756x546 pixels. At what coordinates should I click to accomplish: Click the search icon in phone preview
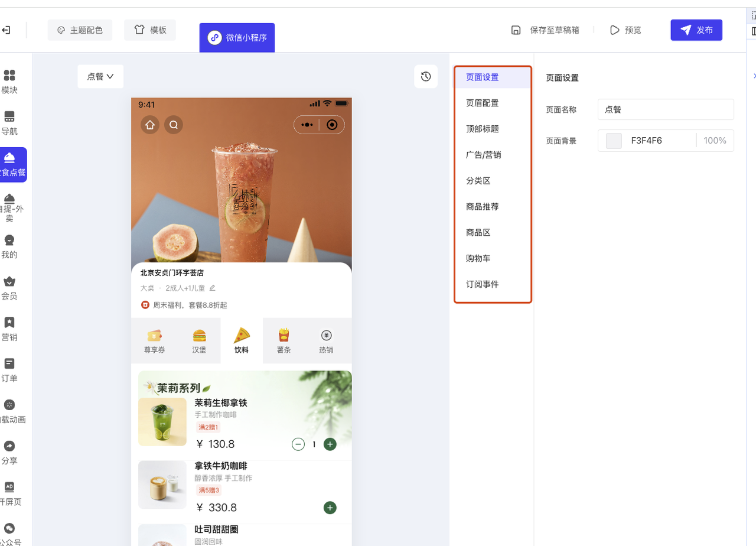pyautogui.click(x=174, y=125)
